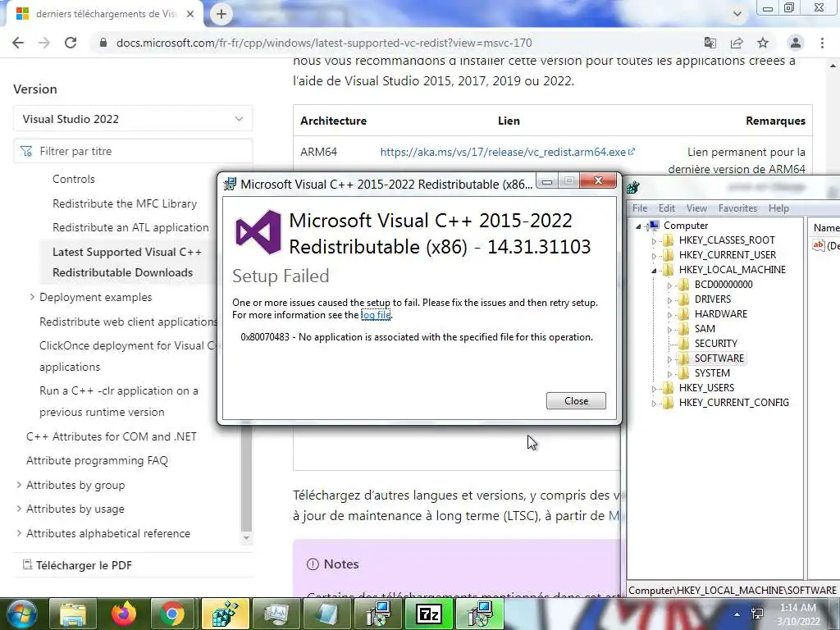The image size is (840, 630).
Task: Expand Attributes by usage
Action: (x=20, y=509)
